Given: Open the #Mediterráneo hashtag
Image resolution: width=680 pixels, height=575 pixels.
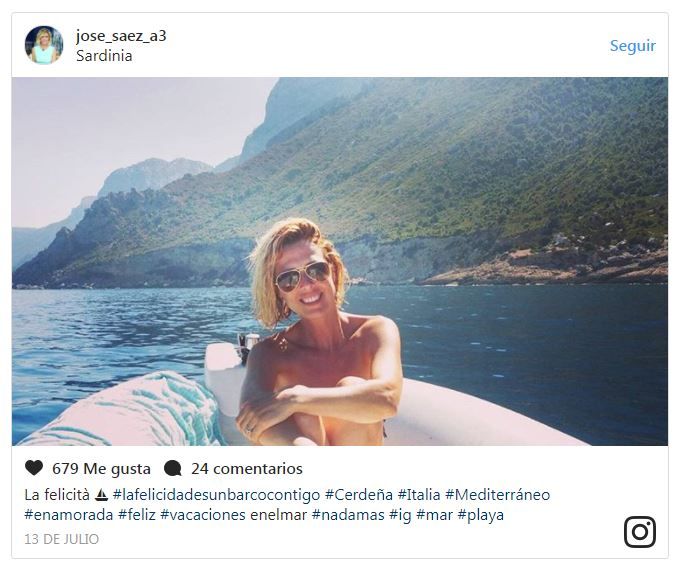Looking at the screenshot, I should 497,495.
